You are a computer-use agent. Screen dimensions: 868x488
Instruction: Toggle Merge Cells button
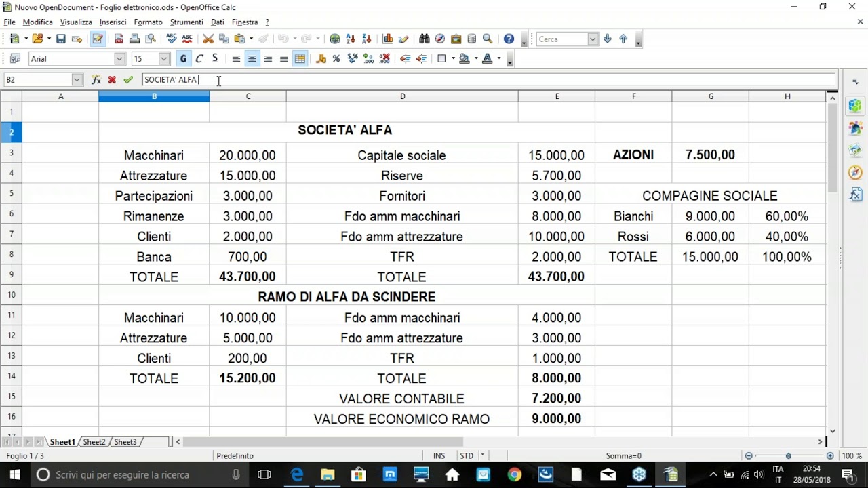point(300,59)
